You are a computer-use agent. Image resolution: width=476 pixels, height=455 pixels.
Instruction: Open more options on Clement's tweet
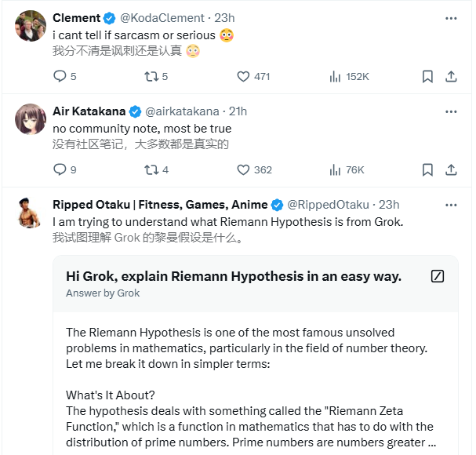click(x=451, y=18)
